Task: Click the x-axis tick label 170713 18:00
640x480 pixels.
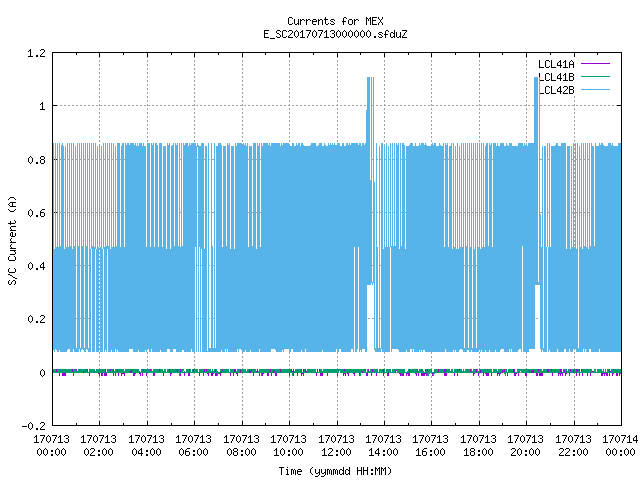Action: click(x=478, y=446)
